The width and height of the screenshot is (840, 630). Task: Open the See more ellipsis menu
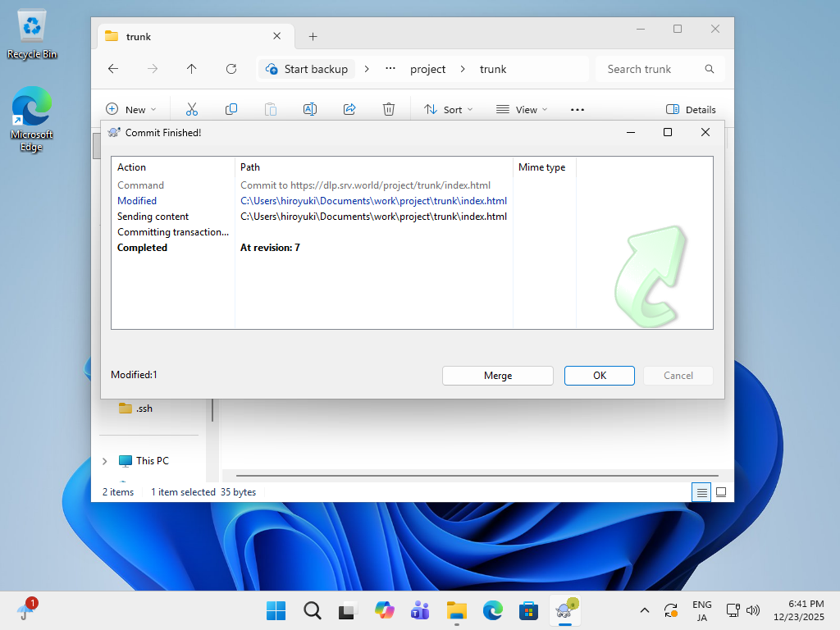point(577,108)
